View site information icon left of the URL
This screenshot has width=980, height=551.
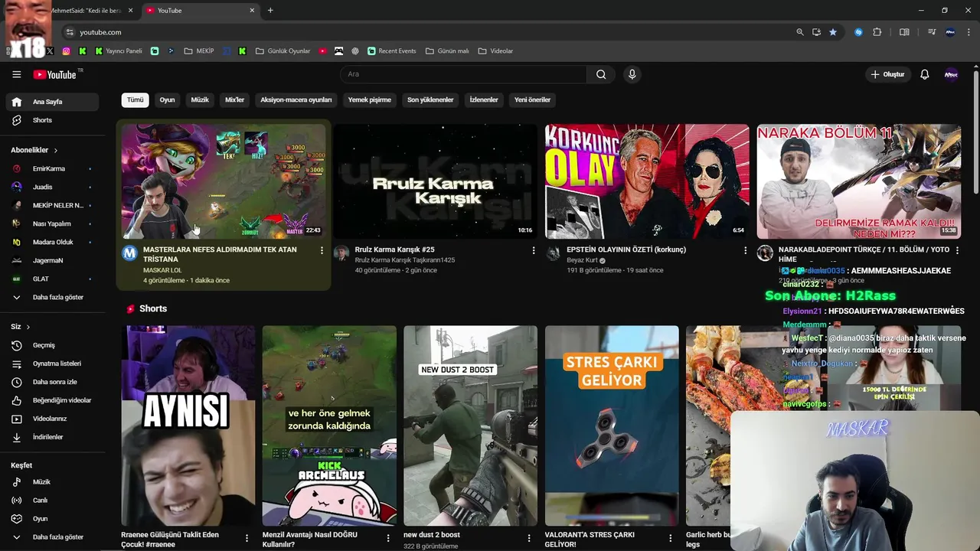point(70,32)
